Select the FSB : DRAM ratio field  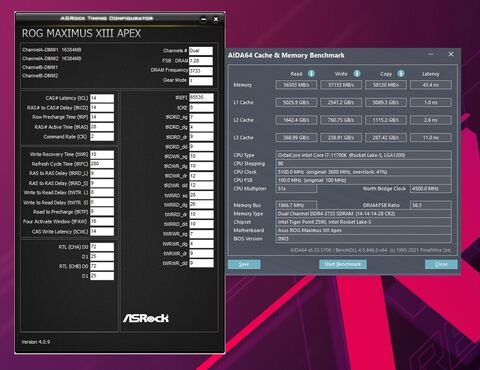(x=201, y=61)
